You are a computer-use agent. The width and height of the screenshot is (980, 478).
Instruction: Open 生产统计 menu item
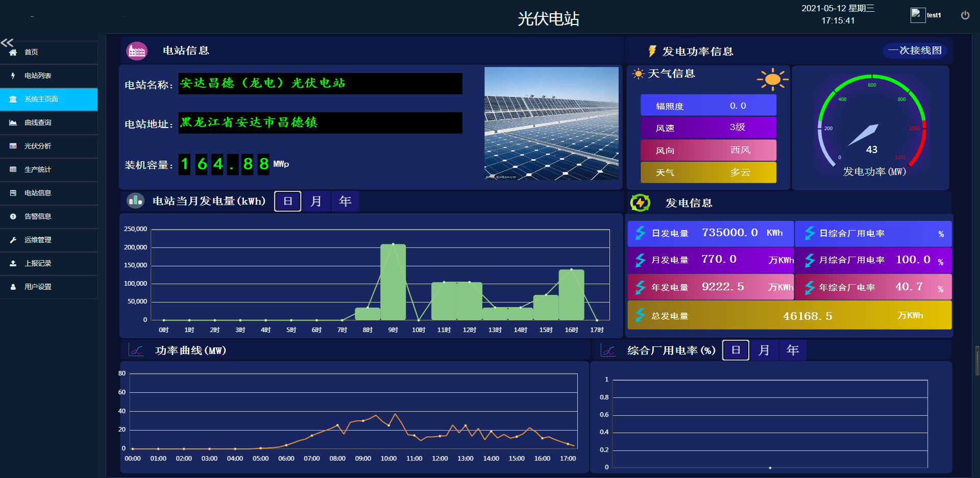(38, 169)
